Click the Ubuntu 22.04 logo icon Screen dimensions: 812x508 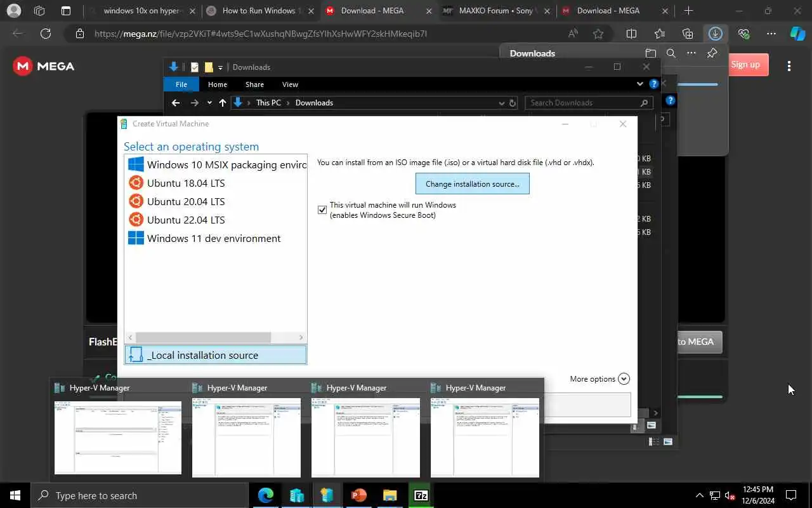[136, 220]
